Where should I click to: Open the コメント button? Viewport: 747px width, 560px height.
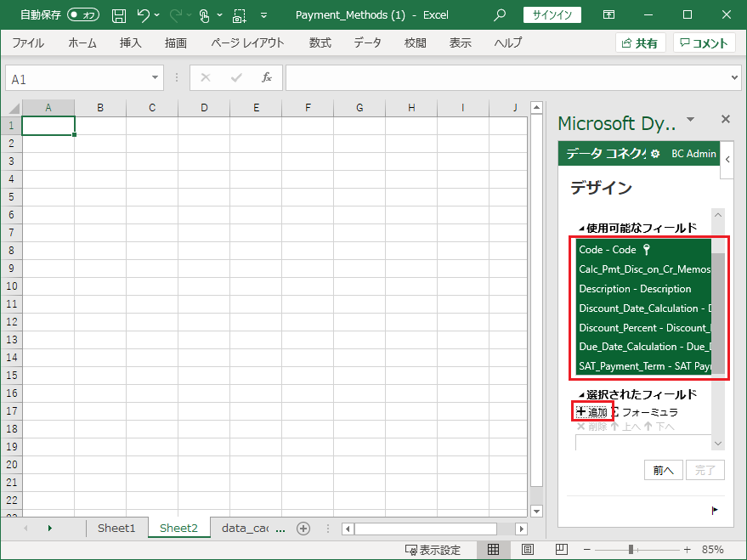(705, 42)
